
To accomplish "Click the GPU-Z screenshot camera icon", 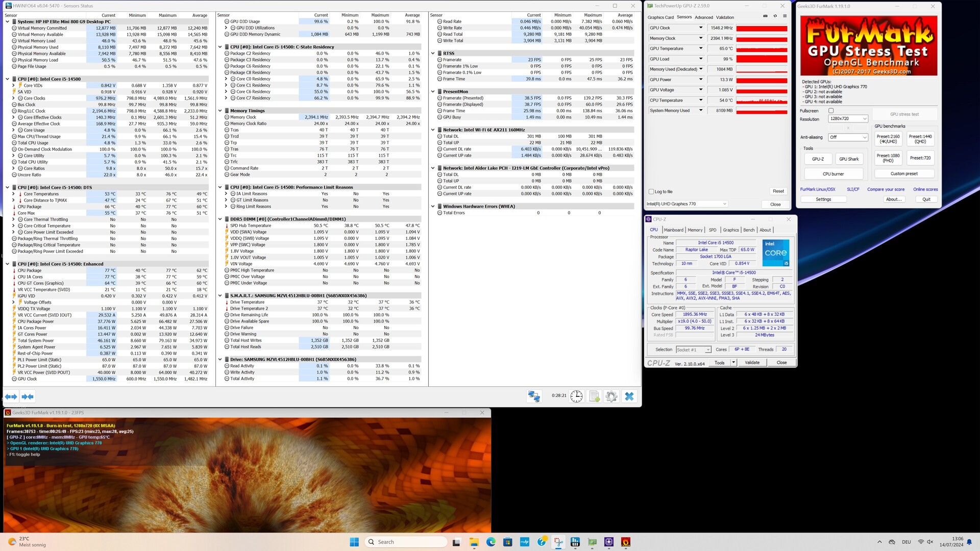I will 765,16.
